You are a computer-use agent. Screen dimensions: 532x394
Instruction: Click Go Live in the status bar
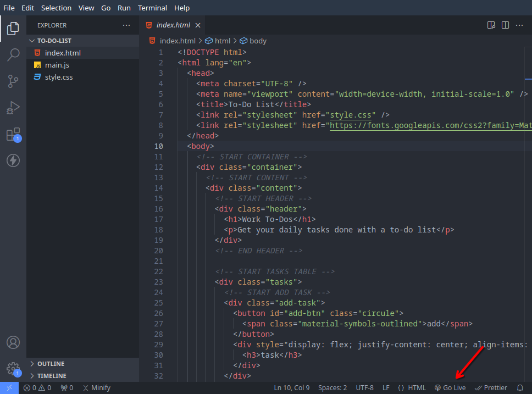coord(450,387)
